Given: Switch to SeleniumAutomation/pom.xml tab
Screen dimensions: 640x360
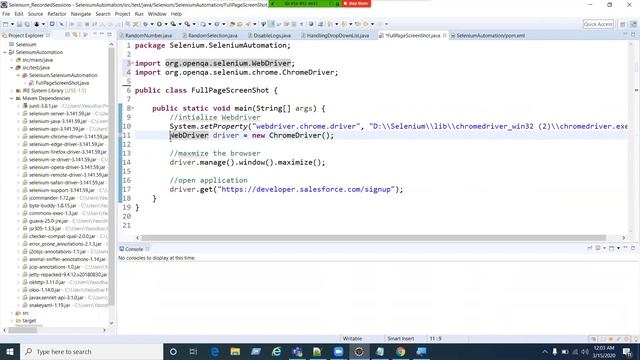Looking at the screenshot, I should tap(491, 36).
